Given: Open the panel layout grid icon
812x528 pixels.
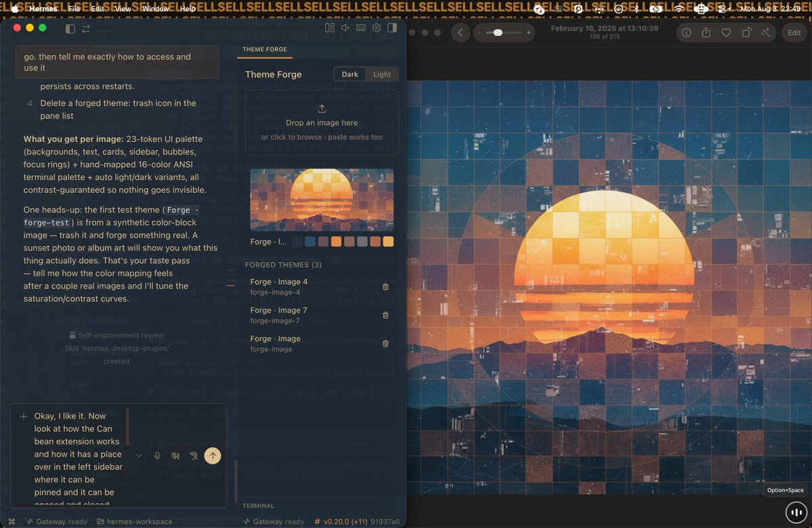Looking at the screenshot, I should (x=329, y=28).
